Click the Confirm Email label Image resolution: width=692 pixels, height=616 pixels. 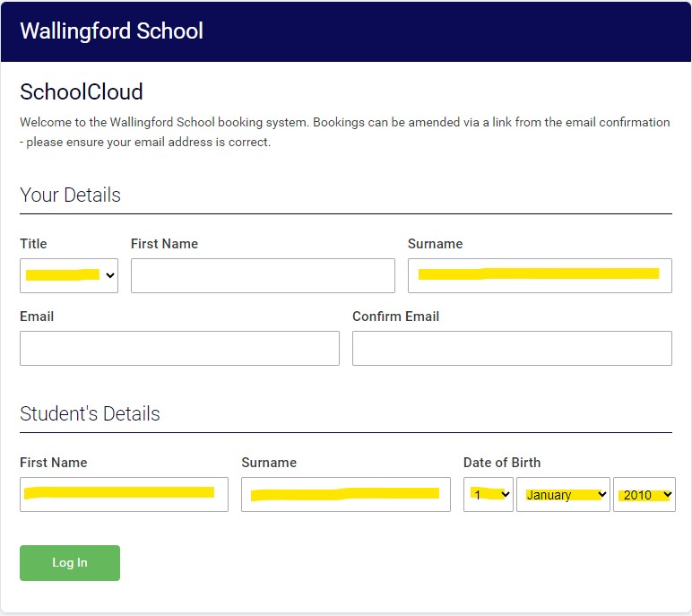click(396, 317)
